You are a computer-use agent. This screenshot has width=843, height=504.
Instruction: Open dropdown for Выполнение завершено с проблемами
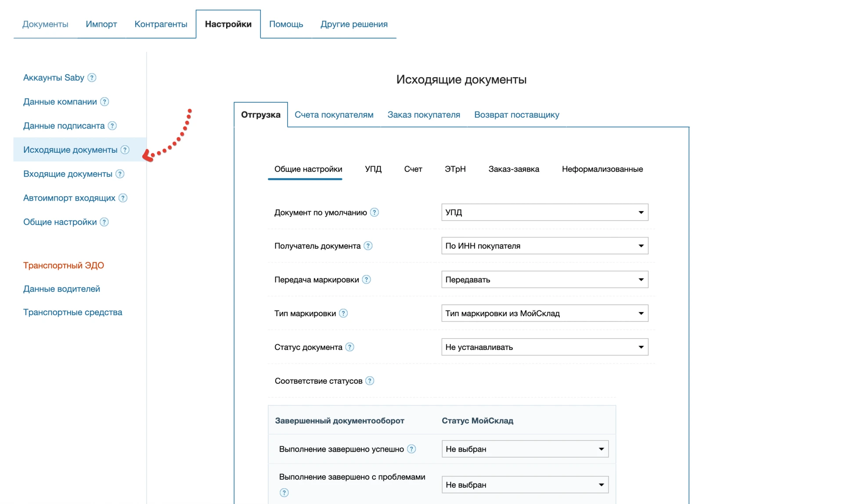pos(525,485)
